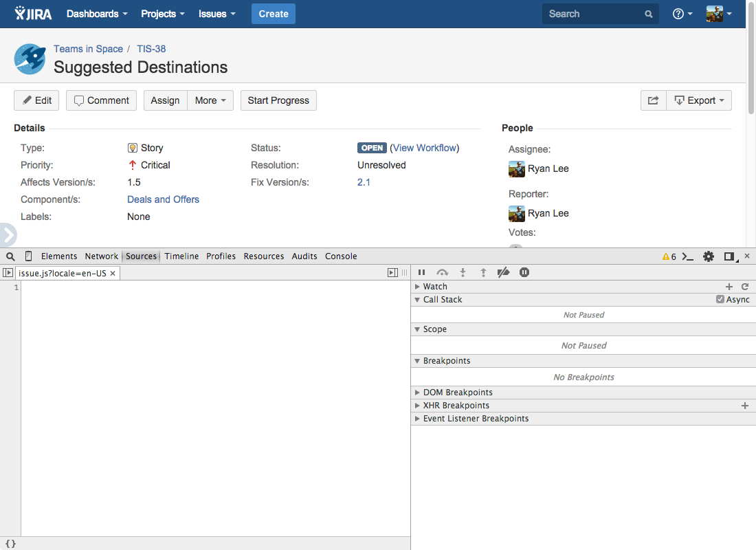Toggle the Async call stack checkbox
Image resolution: width=756 pixels, height=550 pixels.
720,300
